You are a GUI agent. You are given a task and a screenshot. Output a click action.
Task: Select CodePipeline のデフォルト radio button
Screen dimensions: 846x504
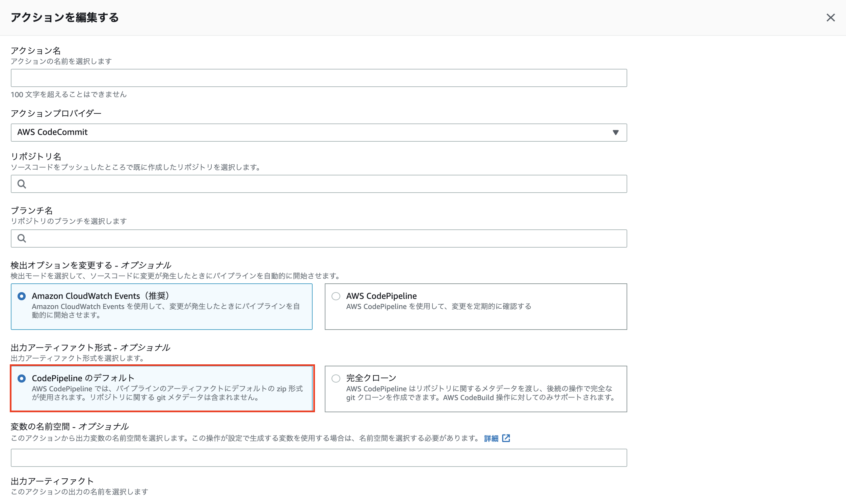pos(22,379)
